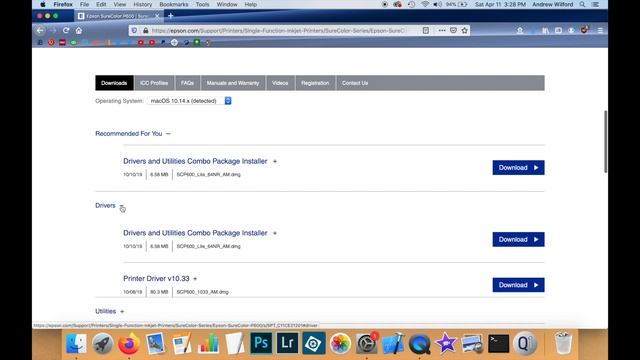Open the Tools menu
Screen dimensions: 640x360
202,4
